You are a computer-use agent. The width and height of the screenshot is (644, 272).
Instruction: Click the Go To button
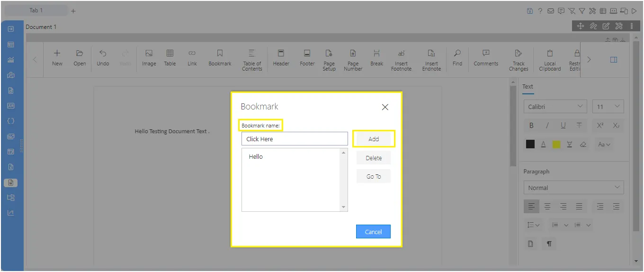374,176
